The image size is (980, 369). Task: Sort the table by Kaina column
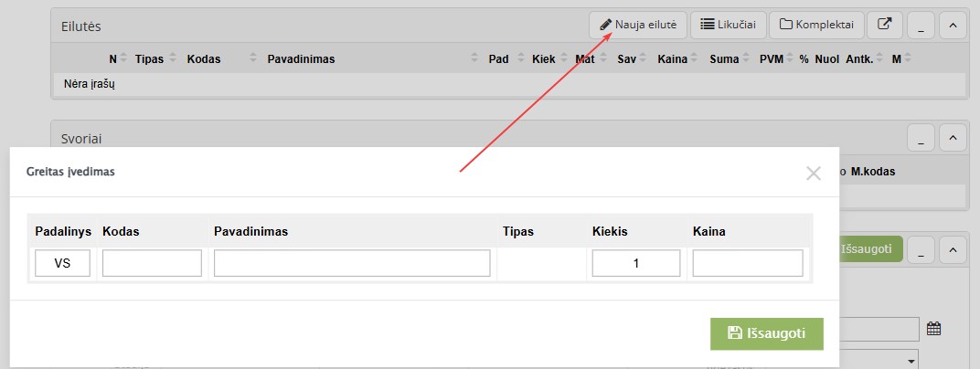(x=672, y=59)
